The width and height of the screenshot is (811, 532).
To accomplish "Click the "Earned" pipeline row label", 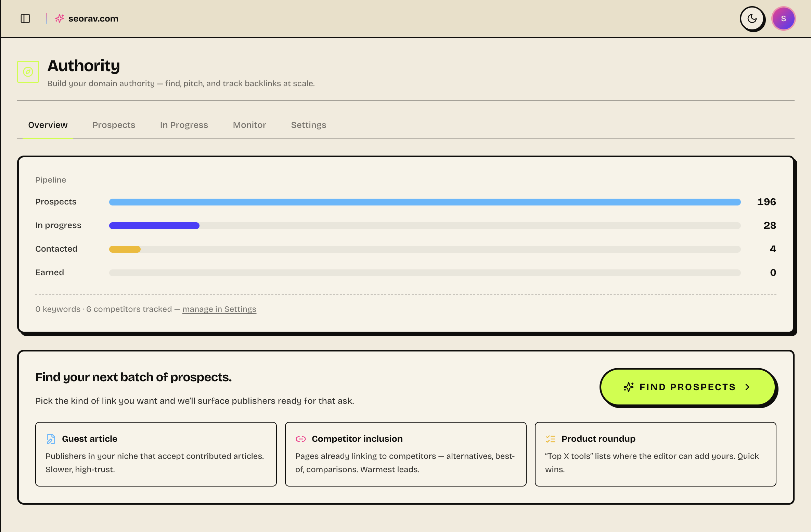I will point(50,272).
